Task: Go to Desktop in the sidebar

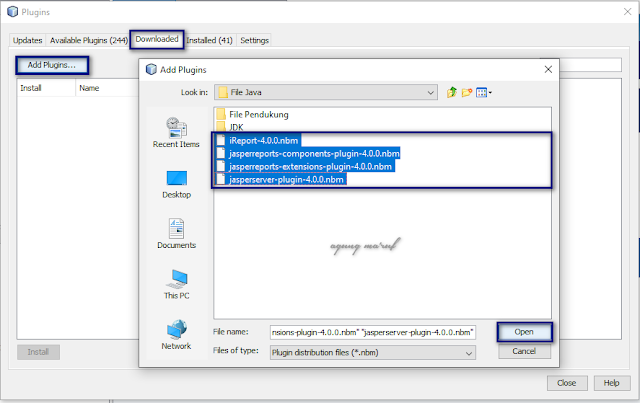Action: tap(176, 185)
